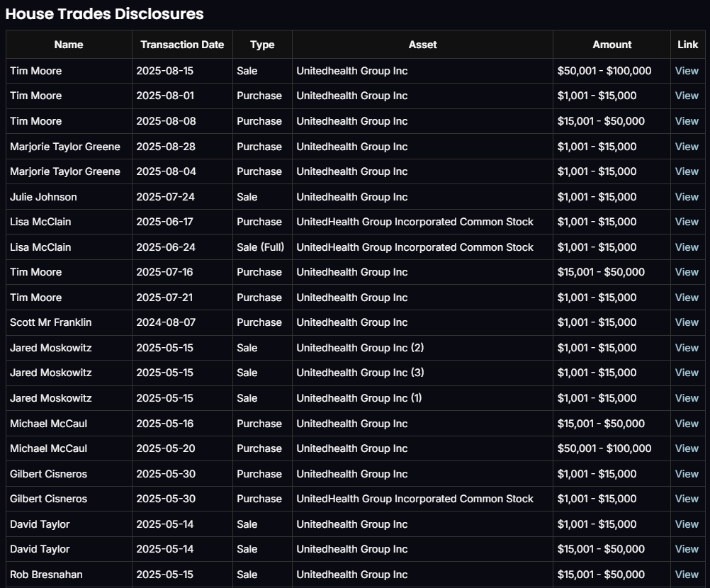Click the Name column header
This screenshot has width=710, height=588.
69,45
